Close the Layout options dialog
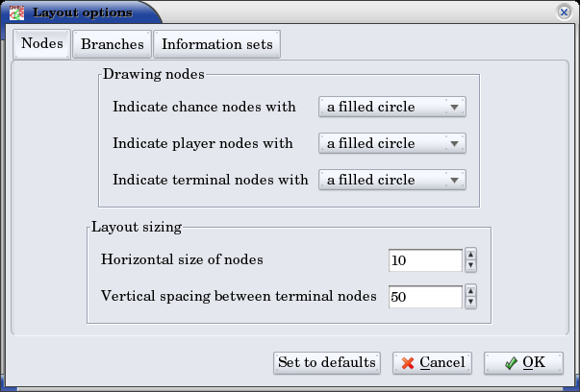The height and width of the screenshot is (392, 580). click(x=564, y=12)
